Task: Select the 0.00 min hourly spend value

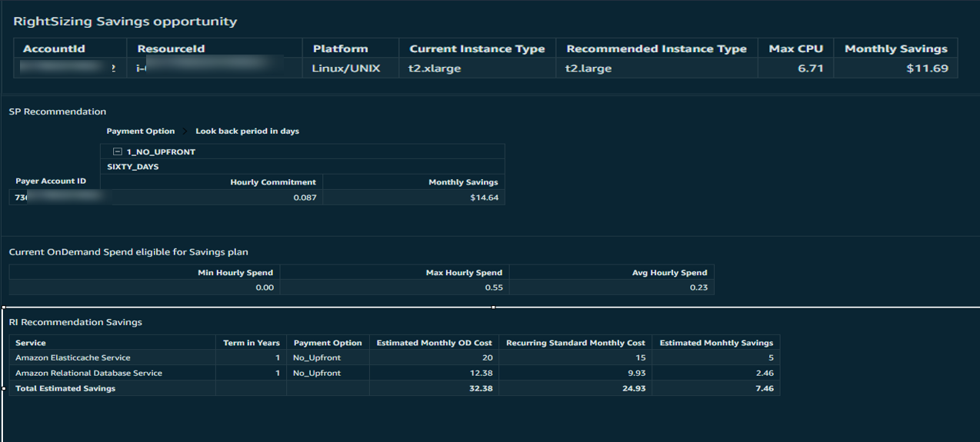Action: click(x=264, y=287)
